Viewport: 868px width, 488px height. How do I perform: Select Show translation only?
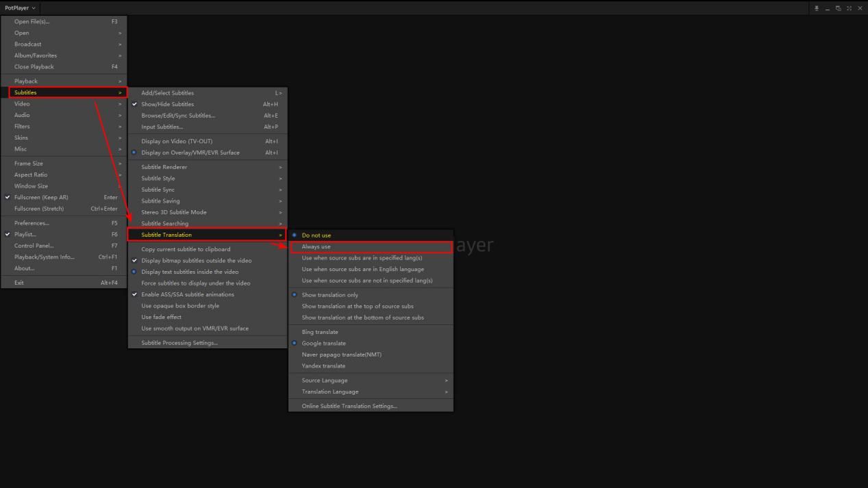[x=371, y=294]
